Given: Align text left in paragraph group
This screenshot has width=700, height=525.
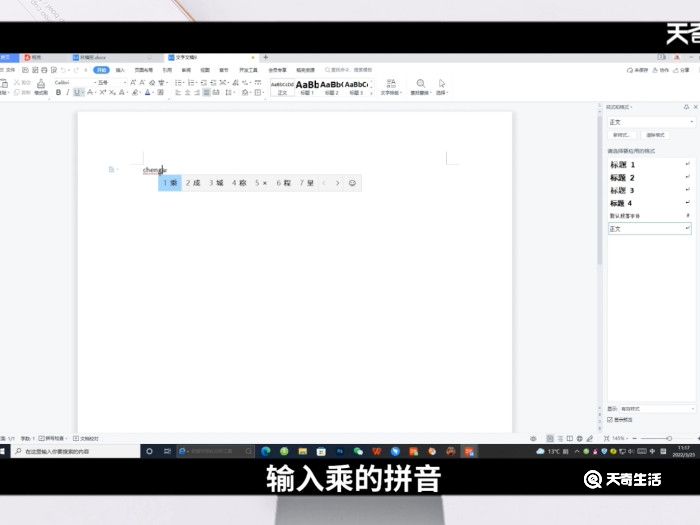Looking at the screenshot, I should point(178,92).
